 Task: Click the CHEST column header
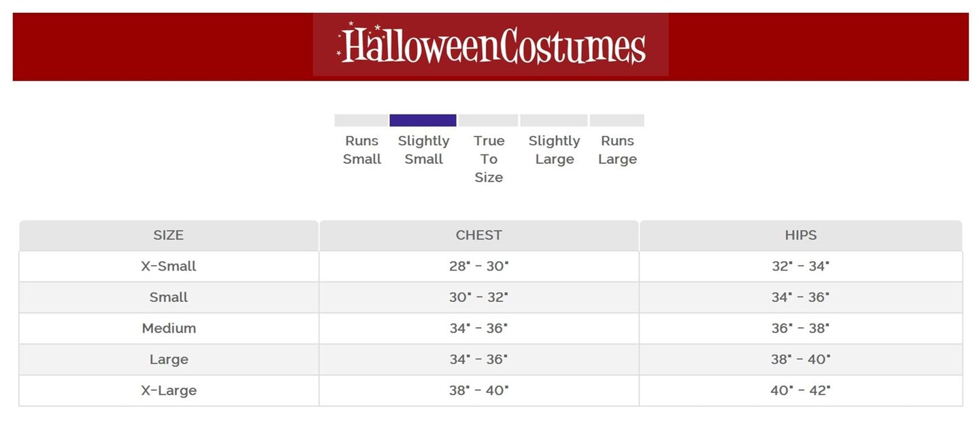coord(478,235)
